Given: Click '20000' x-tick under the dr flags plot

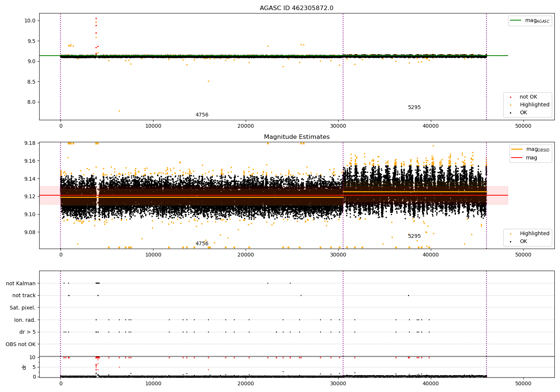Looking at the screenshot, I should tap(246, 384).
